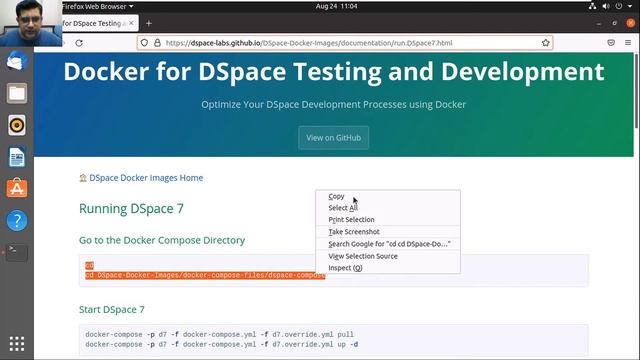This screenshot has width=640, height=360.
Task: Select the DSpace Testing browser tab
Action: pos(95,23)
